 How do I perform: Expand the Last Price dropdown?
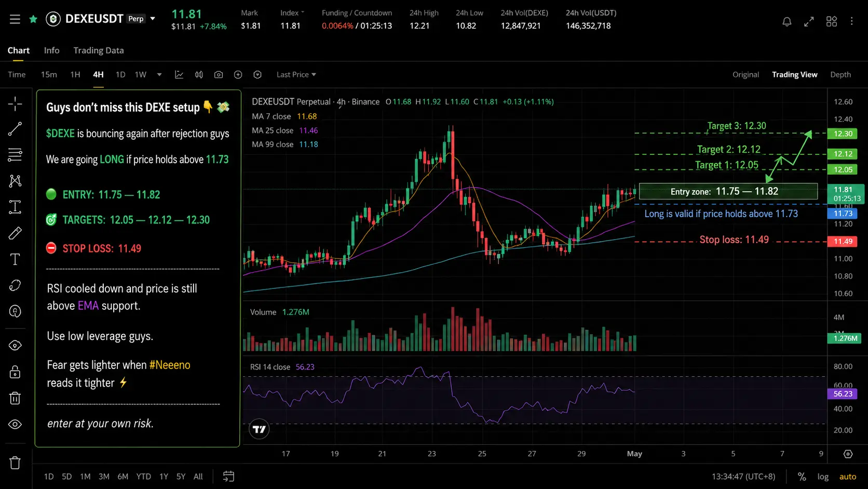(x=296, y=75)
